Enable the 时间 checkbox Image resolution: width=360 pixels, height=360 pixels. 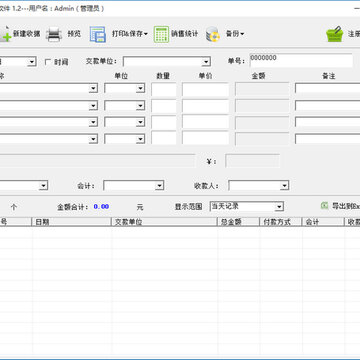[48, 62]
